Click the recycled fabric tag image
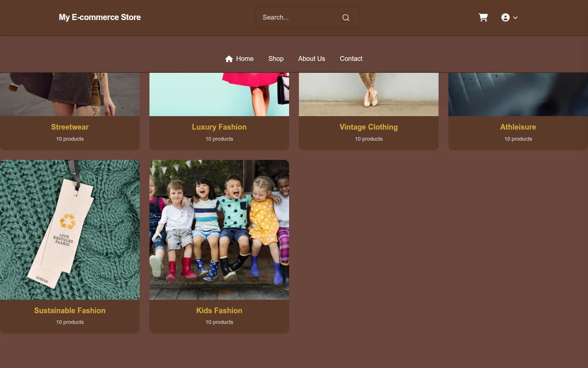 [70, 230]
